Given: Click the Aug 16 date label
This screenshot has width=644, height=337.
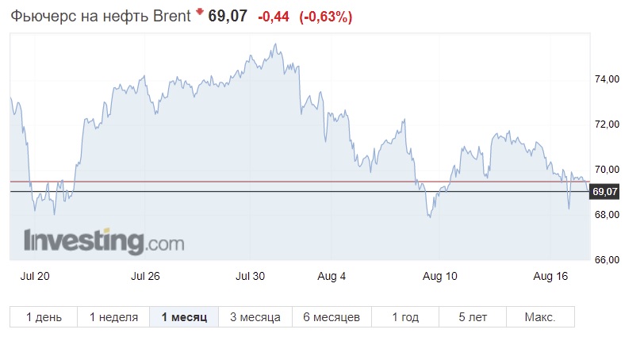Looking at the screenshot, I should [550, 276].
